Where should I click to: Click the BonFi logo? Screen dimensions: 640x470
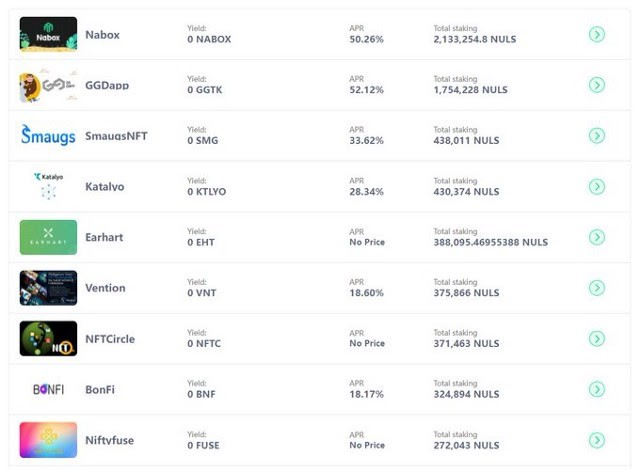49,389
